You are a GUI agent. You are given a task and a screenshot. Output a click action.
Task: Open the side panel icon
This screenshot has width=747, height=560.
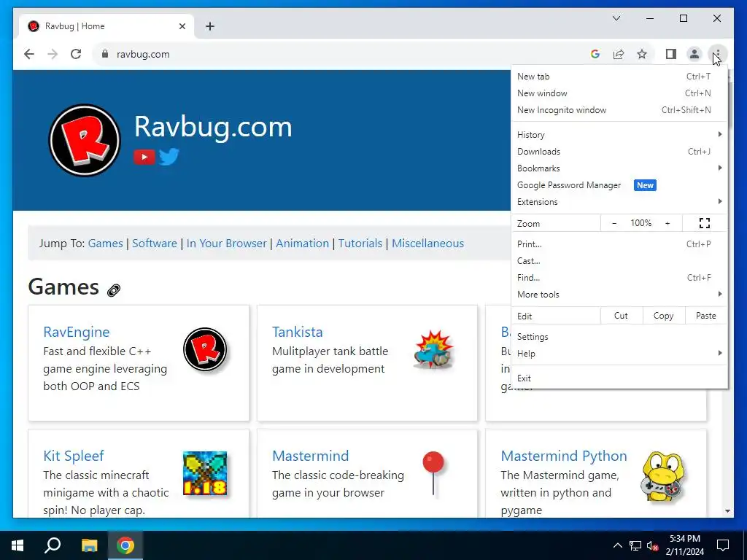(x=671, y=54)
